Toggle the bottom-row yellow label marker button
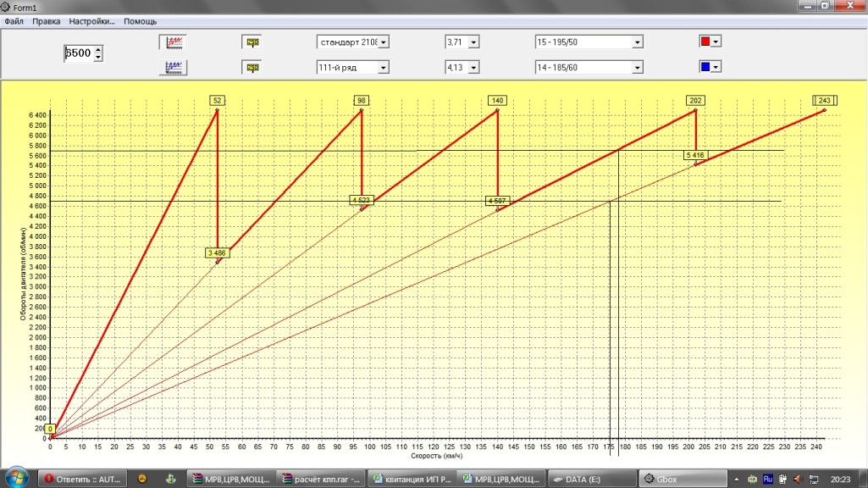 pyautogui.click(x=252, y=67)
